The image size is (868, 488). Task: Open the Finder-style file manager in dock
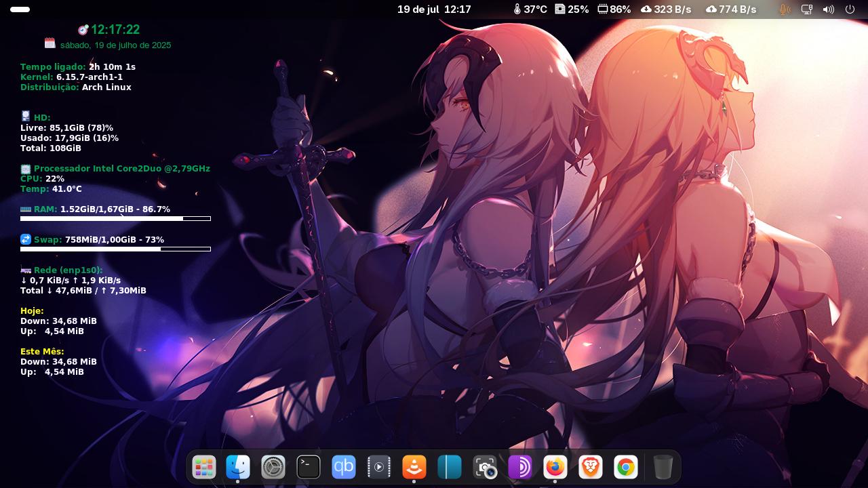click(238, 467)
